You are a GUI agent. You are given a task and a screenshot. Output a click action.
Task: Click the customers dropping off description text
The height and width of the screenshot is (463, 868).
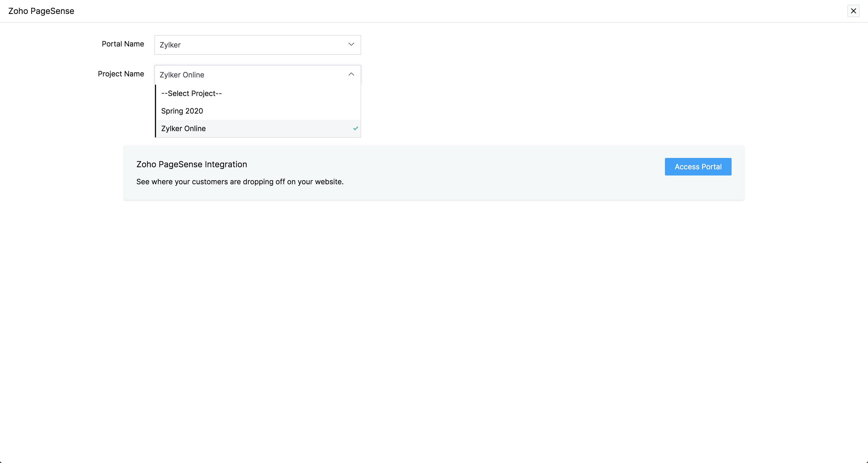239,182
